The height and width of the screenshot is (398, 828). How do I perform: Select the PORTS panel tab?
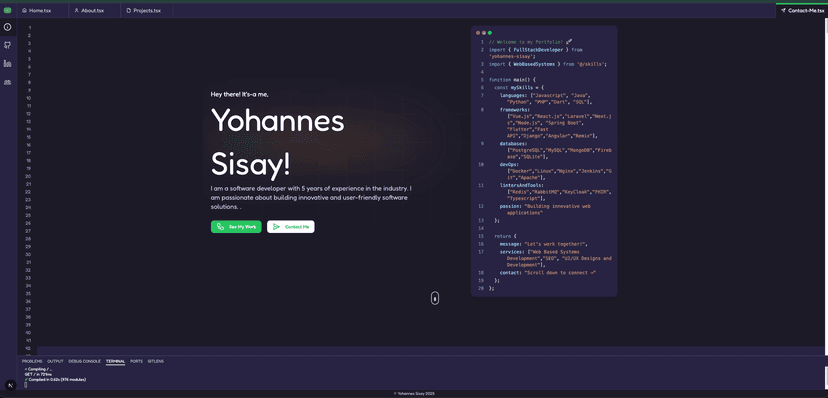pyautogui.click(x=136, y=361)
